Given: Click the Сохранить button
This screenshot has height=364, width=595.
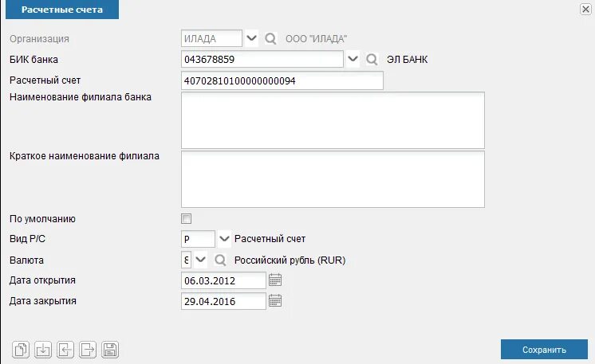Looking at the screenshot, I should tap(544, 349).
